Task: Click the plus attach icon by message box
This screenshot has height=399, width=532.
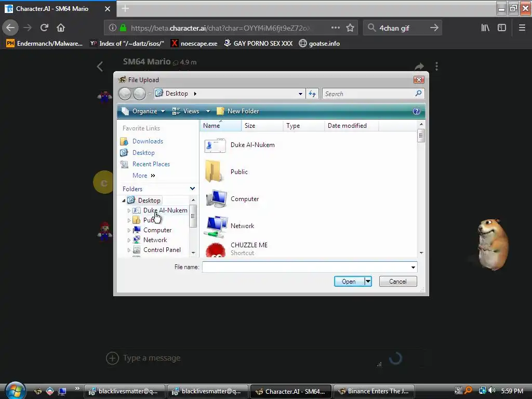Action: coord(112,358)
